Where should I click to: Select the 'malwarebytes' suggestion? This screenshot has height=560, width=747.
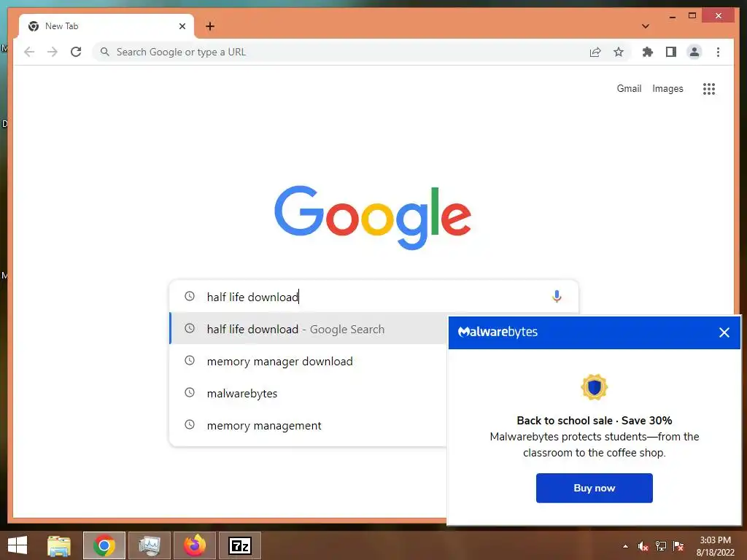[309, 393]
